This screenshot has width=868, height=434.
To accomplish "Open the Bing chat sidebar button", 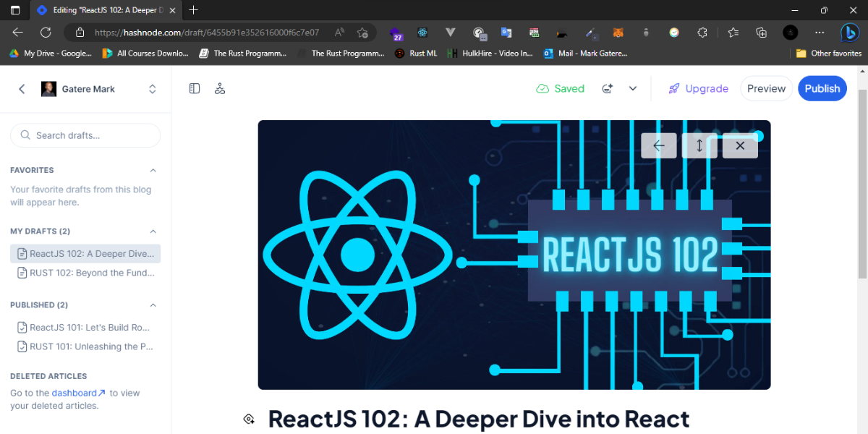I will [850, 33].
